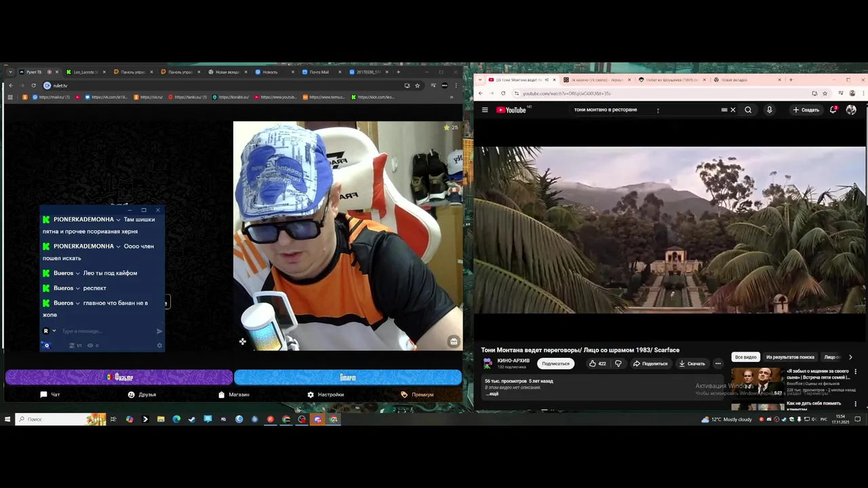Image resolution: width=868 pixels, height=488 pixels.
Task: Select Все видео filter chip
Action: point(746,357)
